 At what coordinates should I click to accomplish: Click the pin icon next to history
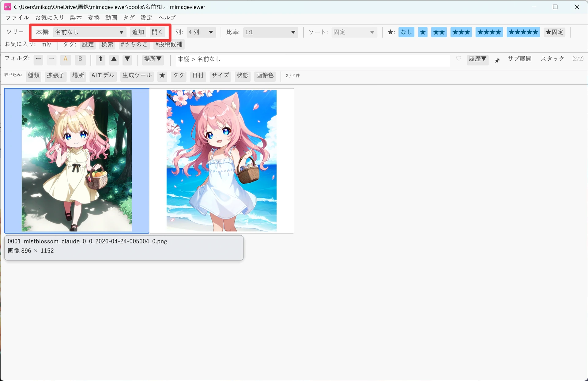(x=497, y=60)
